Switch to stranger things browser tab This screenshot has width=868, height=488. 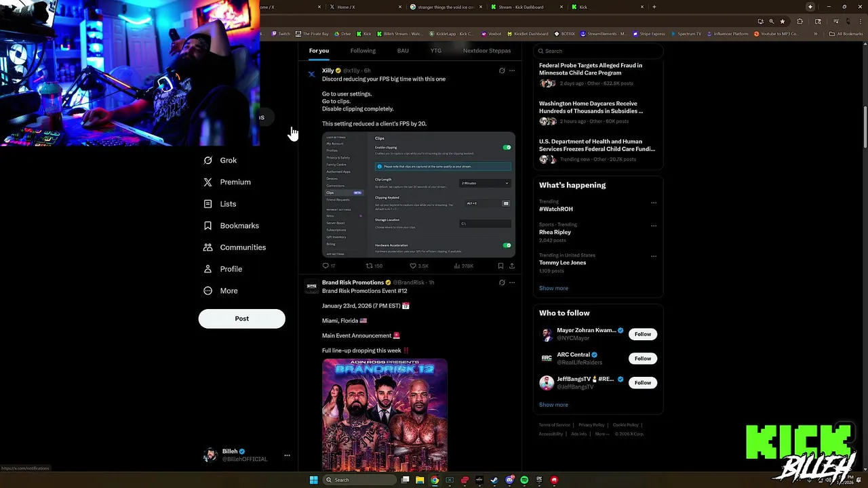446,7
